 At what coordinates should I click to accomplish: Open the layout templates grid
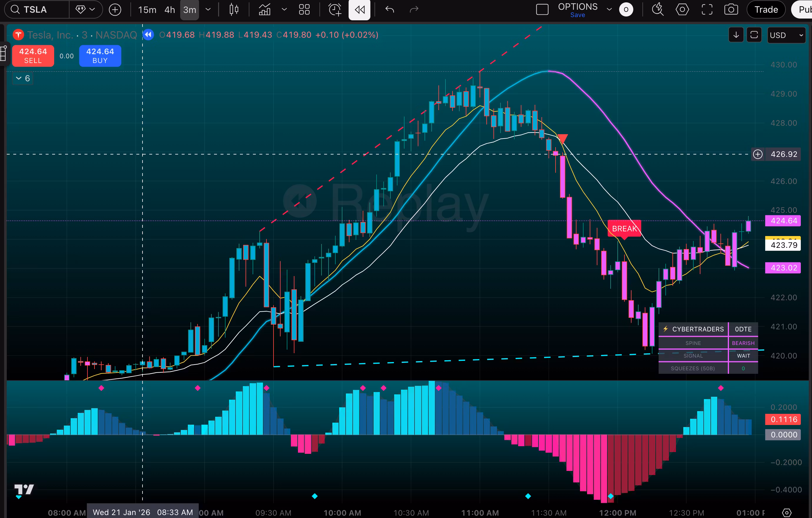304,9
